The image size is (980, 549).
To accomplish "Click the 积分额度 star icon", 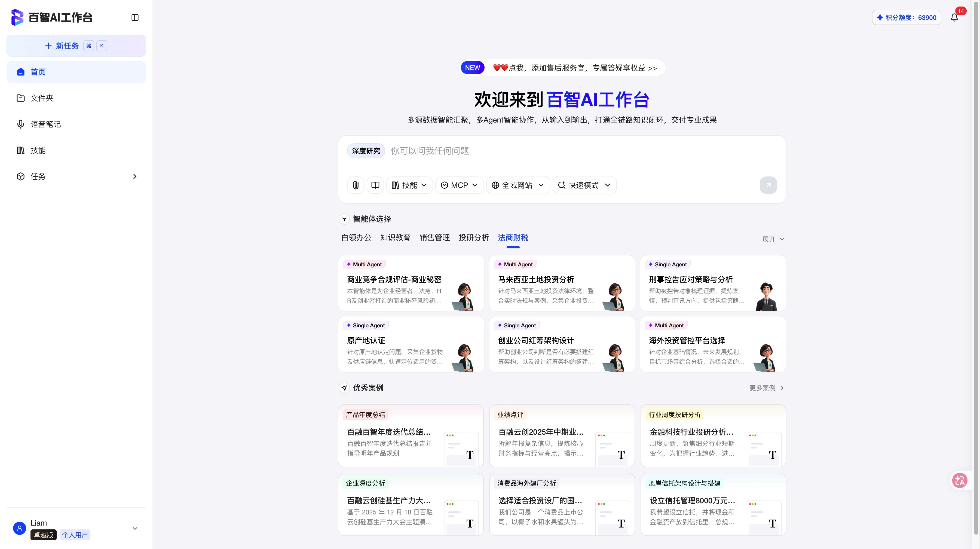I will 880,17.
